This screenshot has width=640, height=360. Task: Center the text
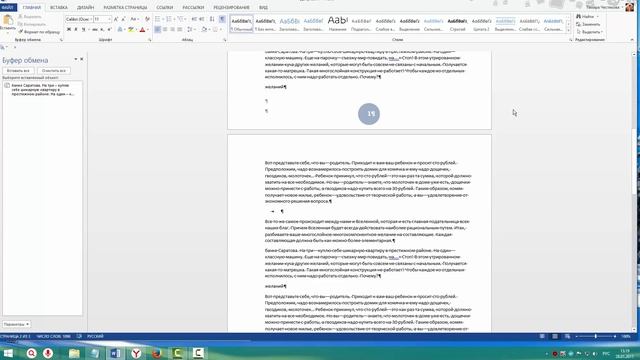[165, 29]
